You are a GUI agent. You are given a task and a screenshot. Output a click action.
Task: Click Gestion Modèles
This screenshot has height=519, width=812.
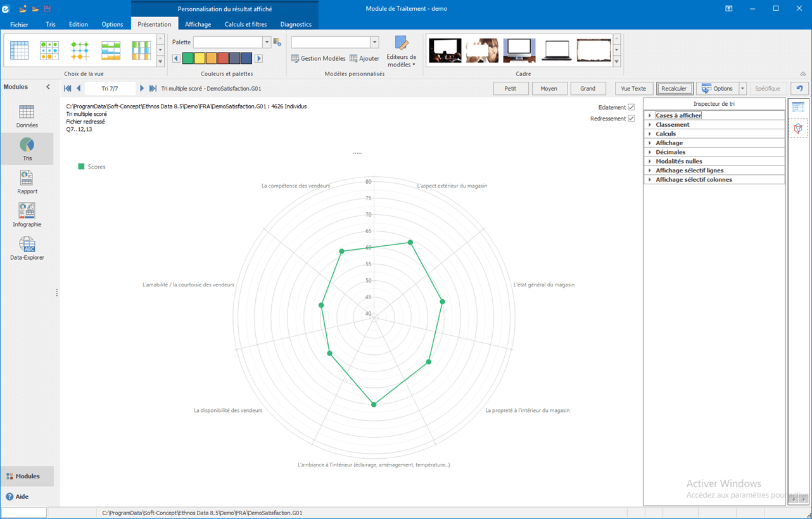(319, 58)
